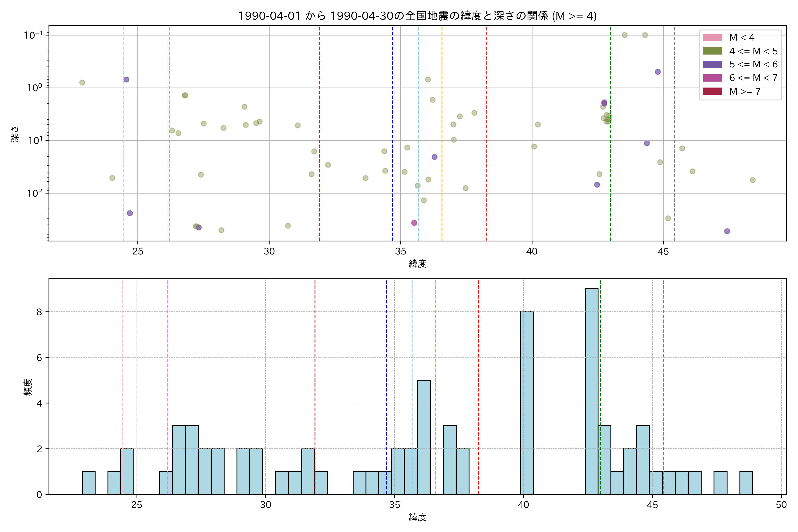Click the chart title at the top
Image resolution: width=798 pixels, height=532 pixels.
point(417,16)
